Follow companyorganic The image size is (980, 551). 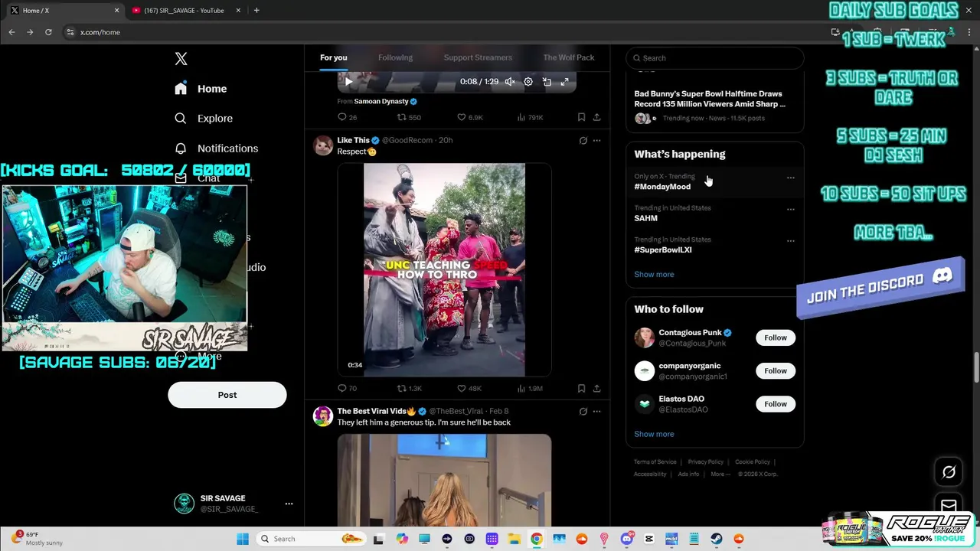coord(775,370)
